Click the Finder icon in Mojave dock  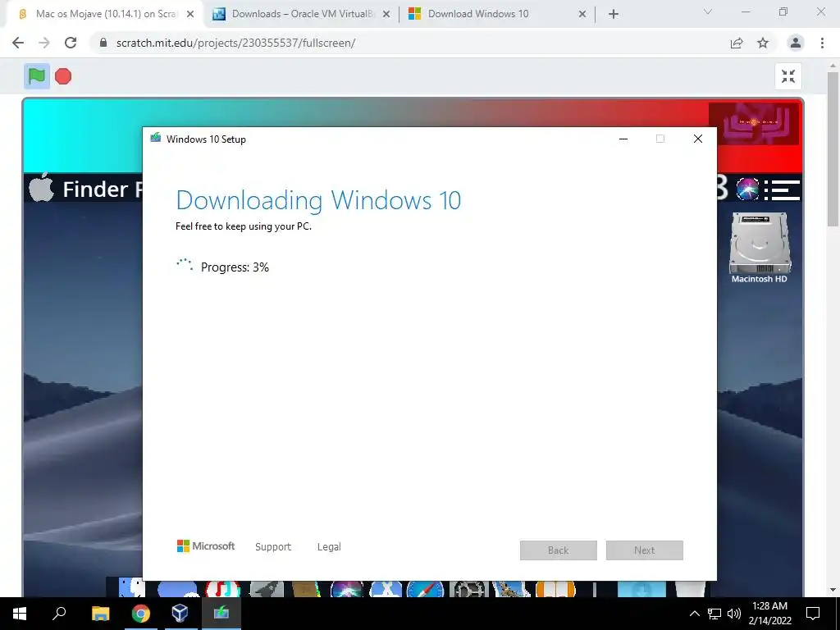pos(132,587)
